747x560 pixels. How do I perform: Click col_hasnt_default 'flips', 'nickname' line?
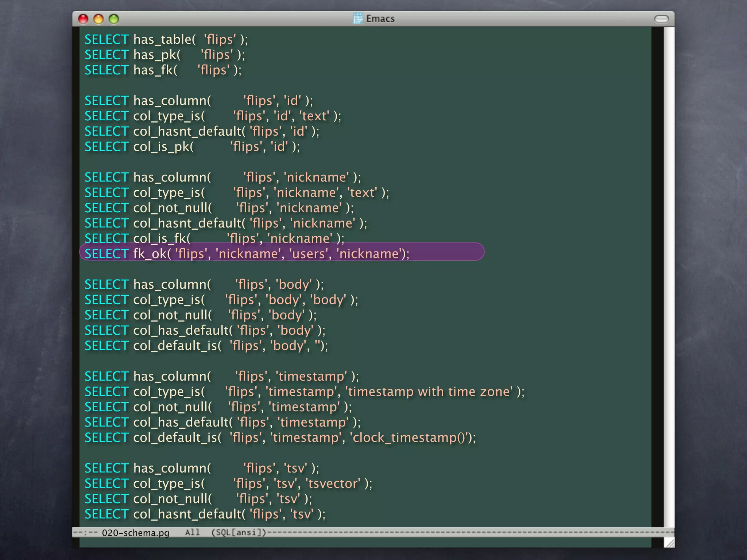pos(226,223)
